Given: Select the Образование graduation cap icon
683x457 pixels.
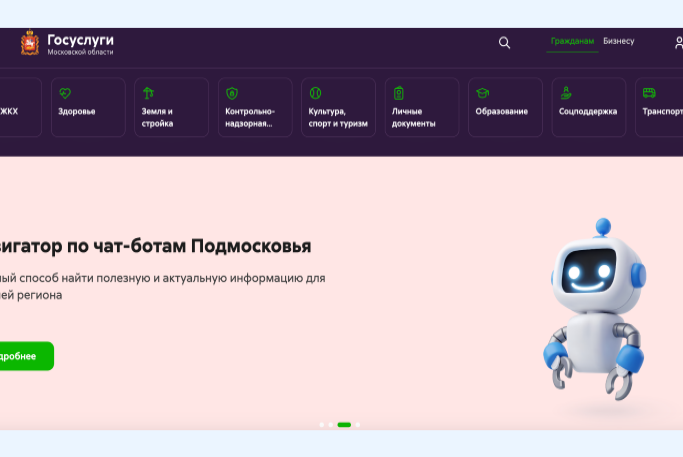Looking at the screenshot, I should [482, 93].
